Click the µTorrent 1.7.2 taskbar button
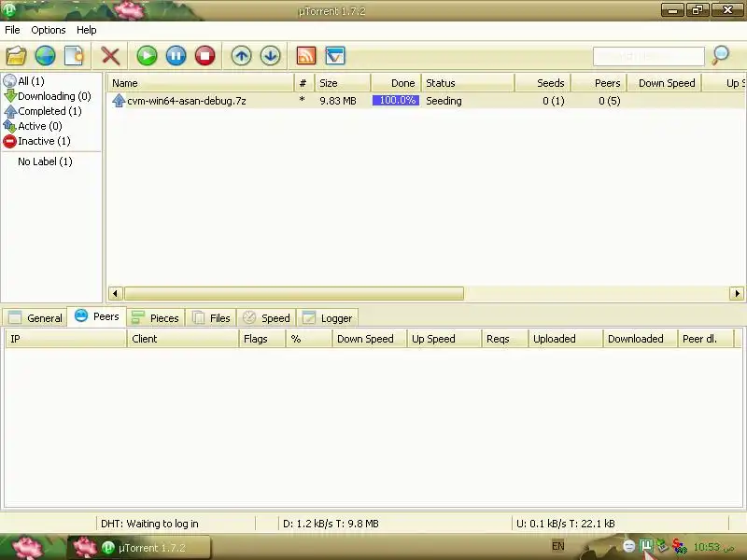Screen dimensions: 747x560 tap(139, 548)
